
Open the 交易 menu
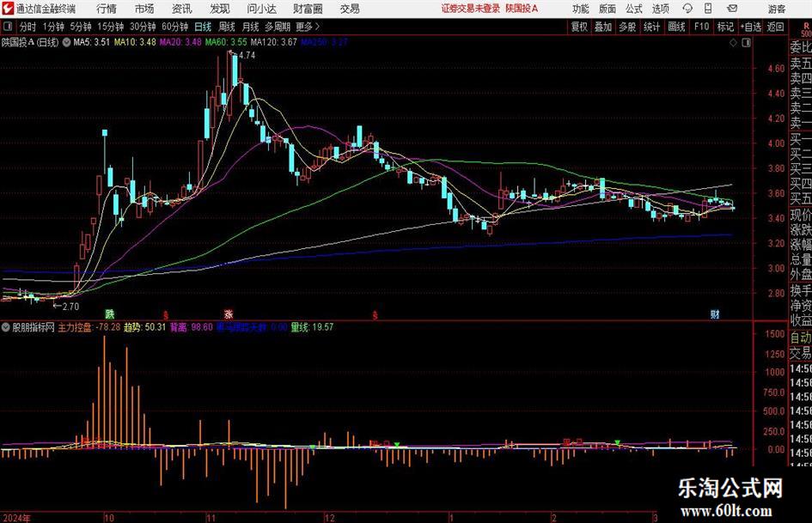click(350, 9)
